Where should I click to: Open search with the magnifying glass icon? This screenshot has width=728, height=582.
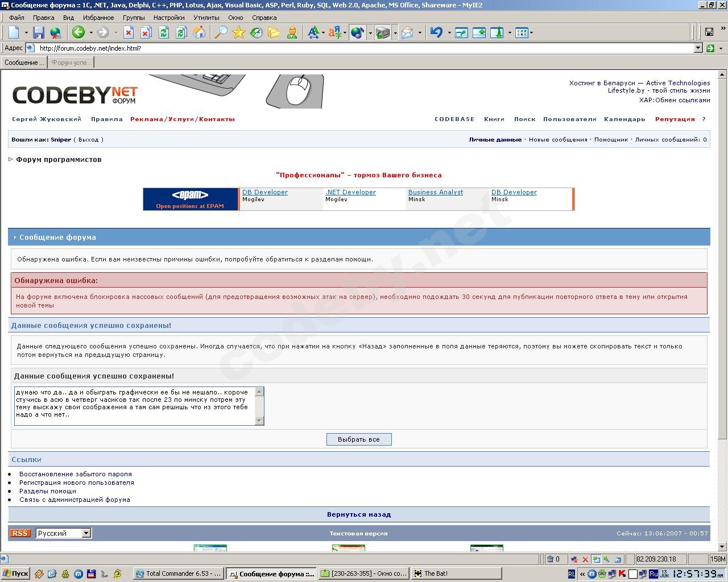(x=221, y=32)
